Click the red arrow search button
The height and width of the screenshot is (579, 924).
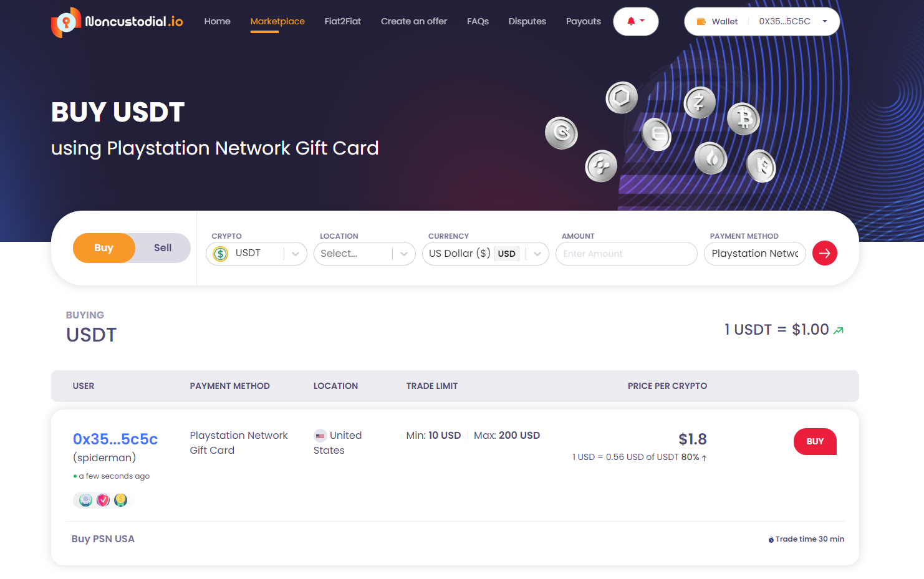pos(824,253)
